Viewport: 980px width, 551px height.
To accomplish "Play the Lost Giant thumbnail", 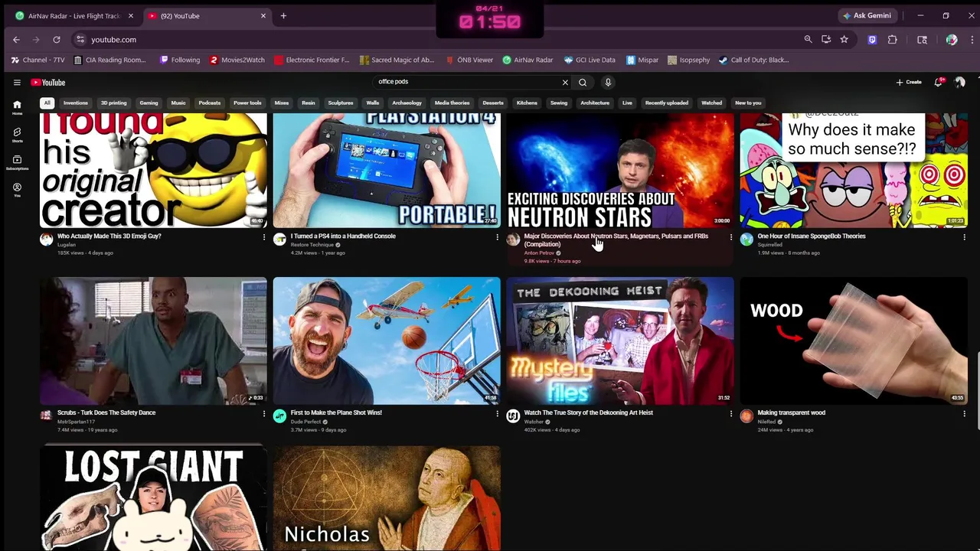I will [153, 498].
